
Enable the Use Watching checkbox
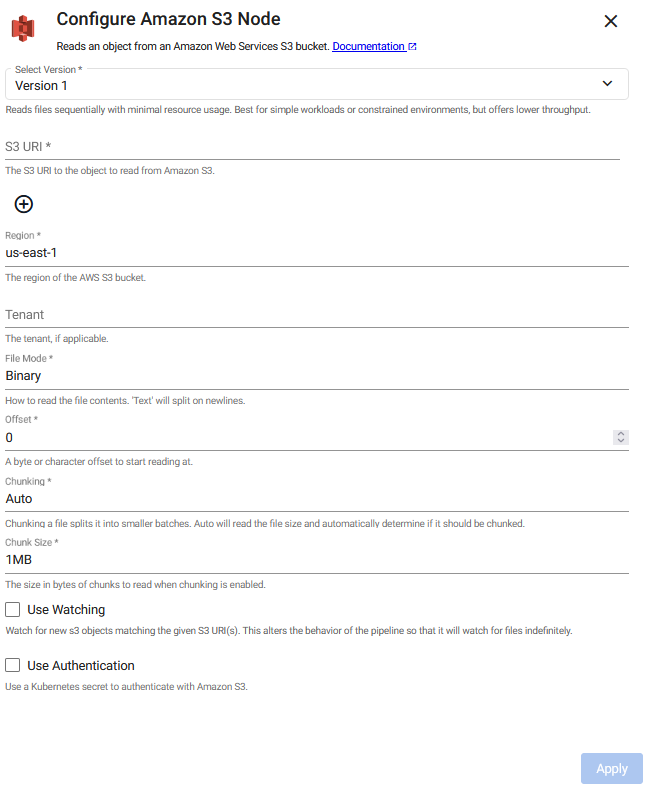point(13,609)
